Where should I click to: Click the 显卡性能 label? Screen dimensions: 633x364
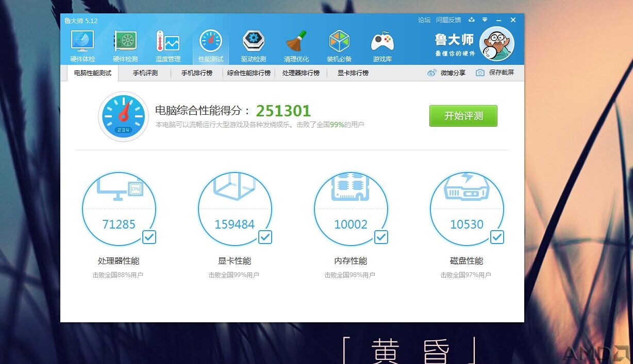[235, 261]
